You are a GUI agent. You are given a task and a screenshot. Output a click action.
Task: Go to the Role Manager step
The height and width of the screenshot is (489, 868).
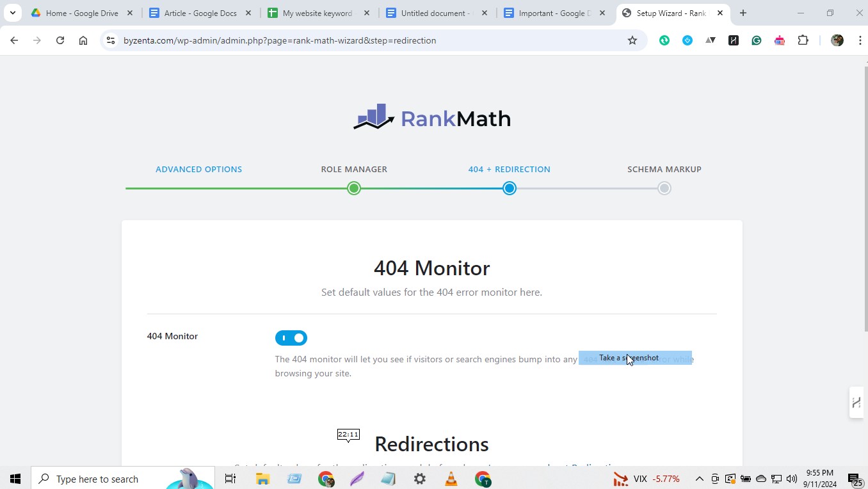click(x=354, y=170)
